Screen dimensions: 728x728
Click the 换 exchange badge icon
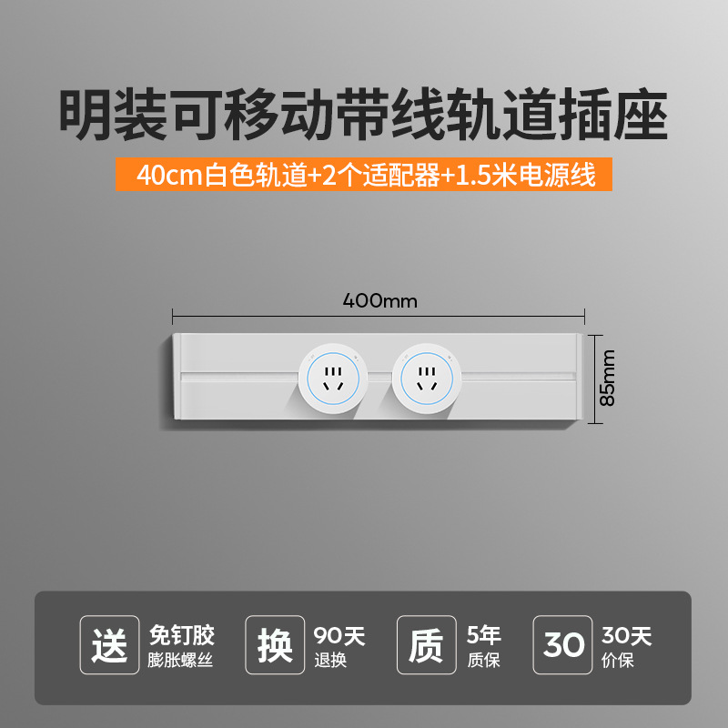pyautogui.click(x=275, y=645)
